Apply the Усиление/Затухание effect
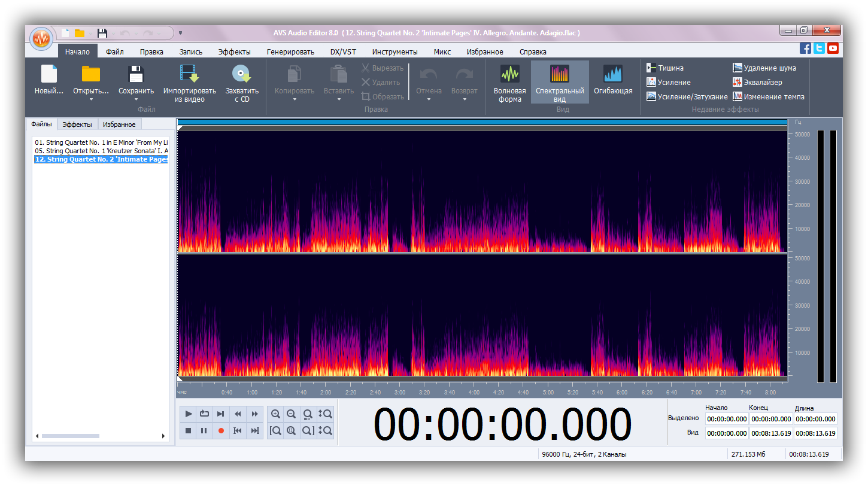The image size is (868, 486). point(687,97)
